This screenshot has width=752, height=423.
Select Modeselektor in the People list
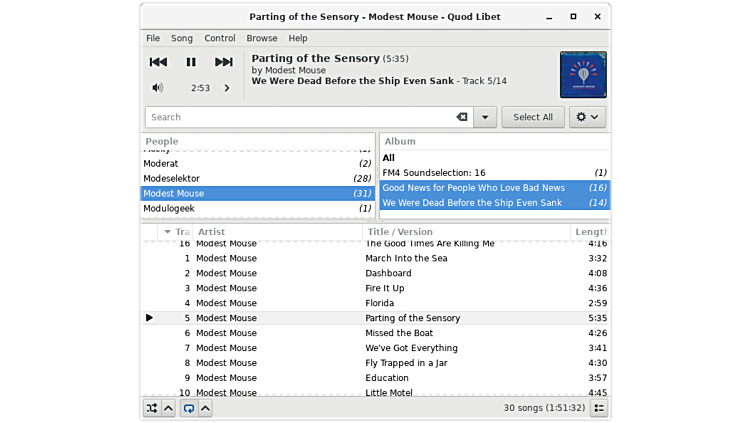click(x=171, y=178)
